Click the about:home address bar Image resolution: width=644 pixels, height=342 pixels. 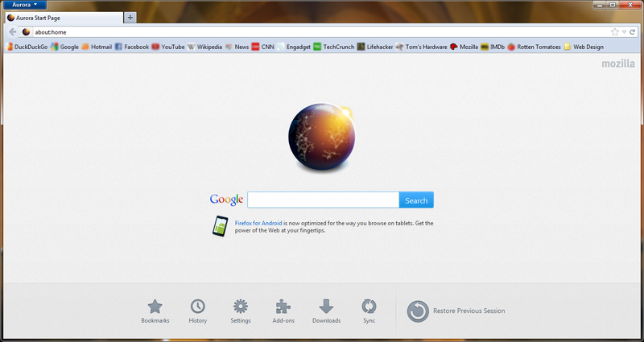(x=320, y=32)
